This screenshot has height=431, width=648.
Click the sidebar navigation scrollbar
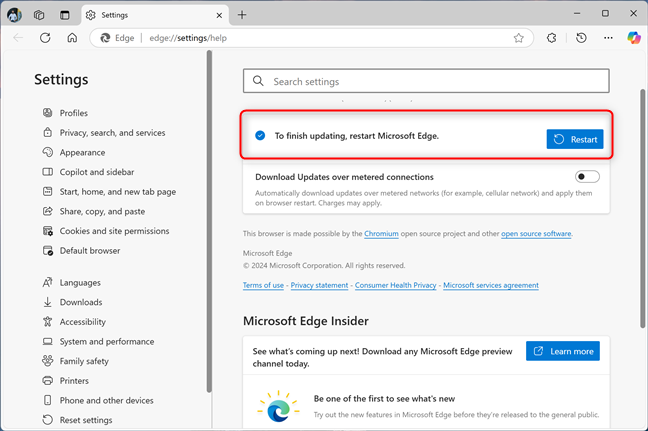click(209, 221)
